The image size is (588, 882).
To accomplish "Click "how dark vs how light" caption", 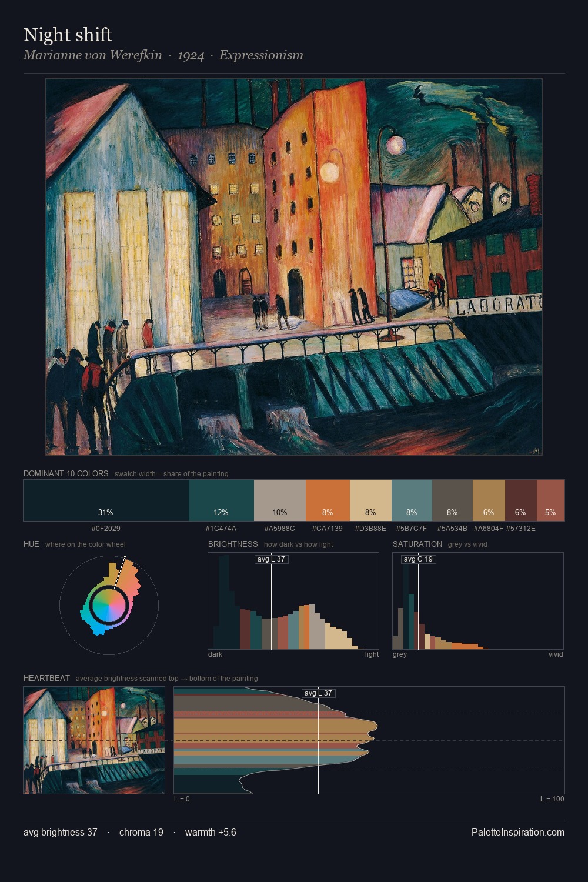I will (299, 544).
